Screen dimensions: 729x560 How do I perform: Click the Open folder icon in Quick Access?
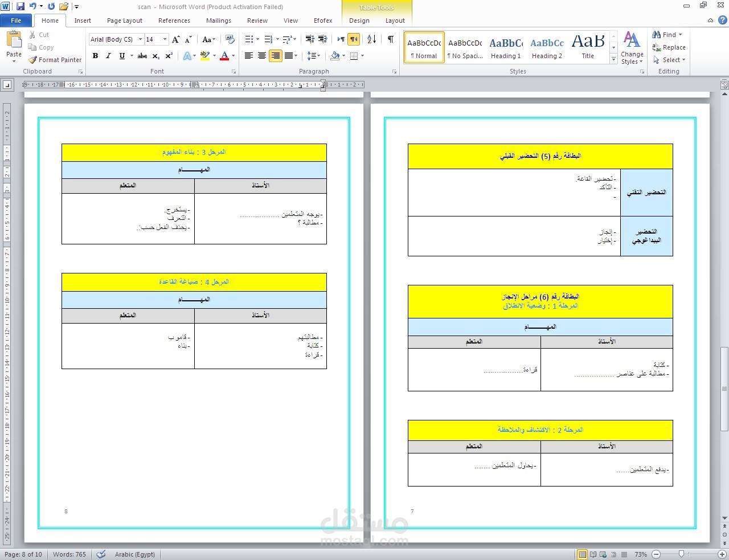64,6
